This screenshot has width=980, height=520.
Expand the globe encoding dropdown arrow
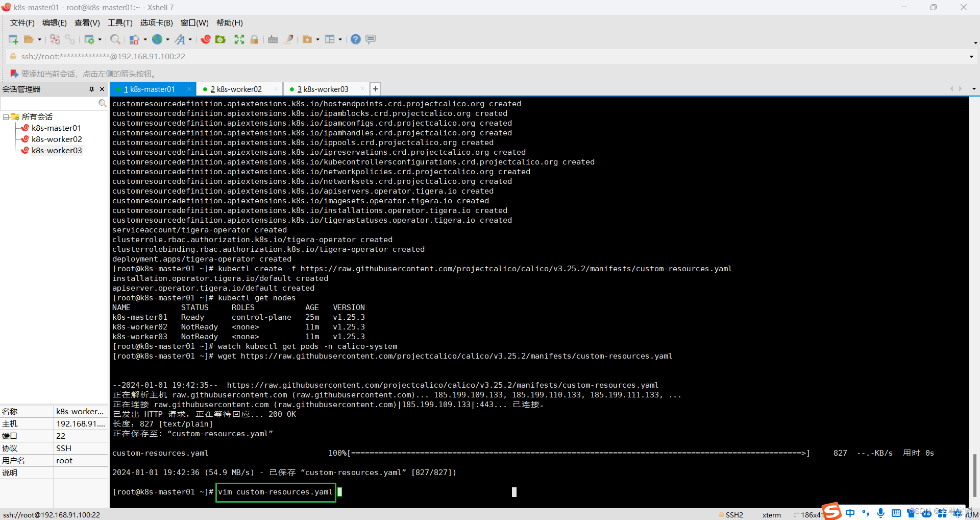tap(167, 39)
